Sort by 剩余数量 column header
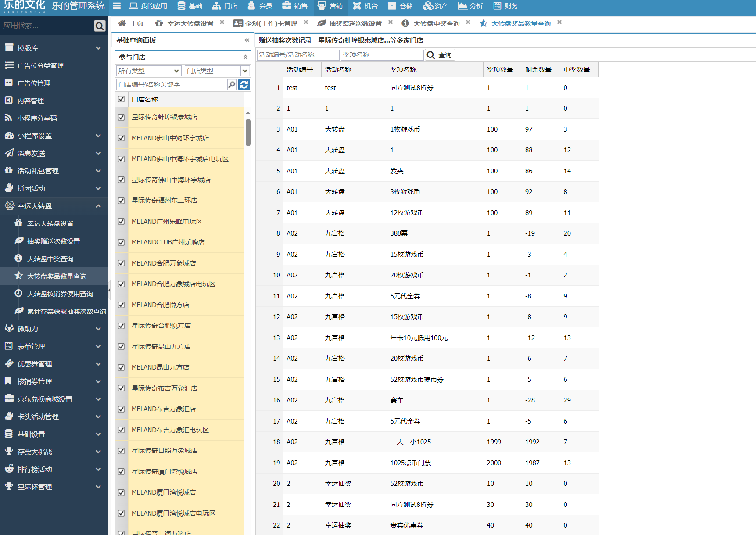This screenshot has width=756, height=535. tap(541, 69)
